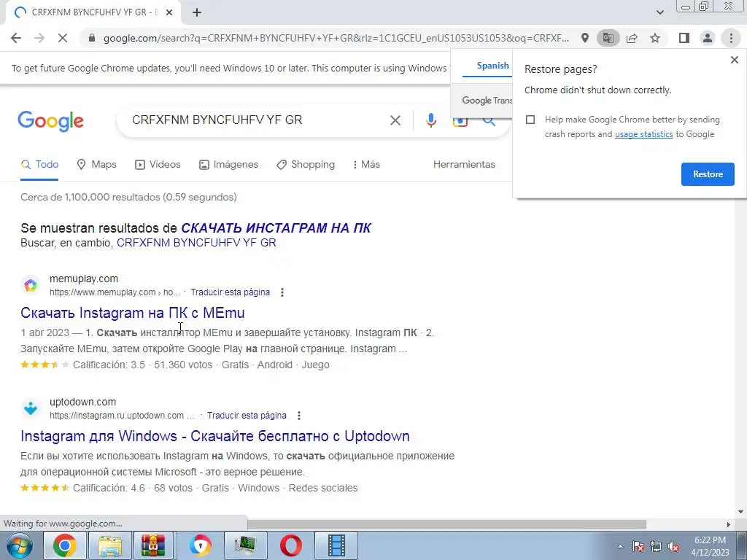The width and height of the screenshot is (747, 560).
Task: Switch to the Videos tab
Action: tap(158, 165)
